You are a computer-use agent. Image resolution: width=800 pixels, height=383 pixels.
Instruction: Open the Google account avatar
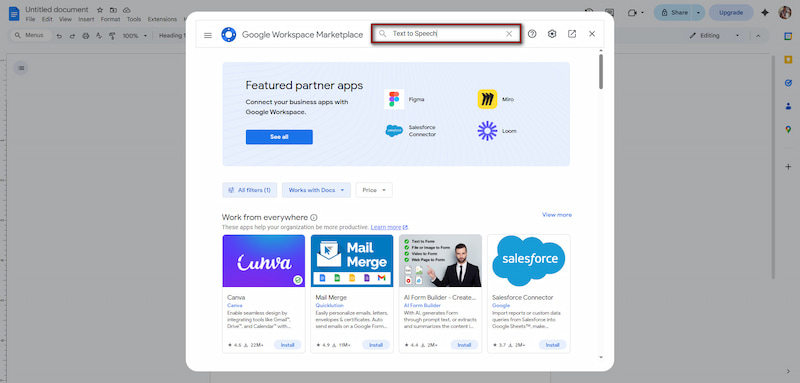click(785, 13)
